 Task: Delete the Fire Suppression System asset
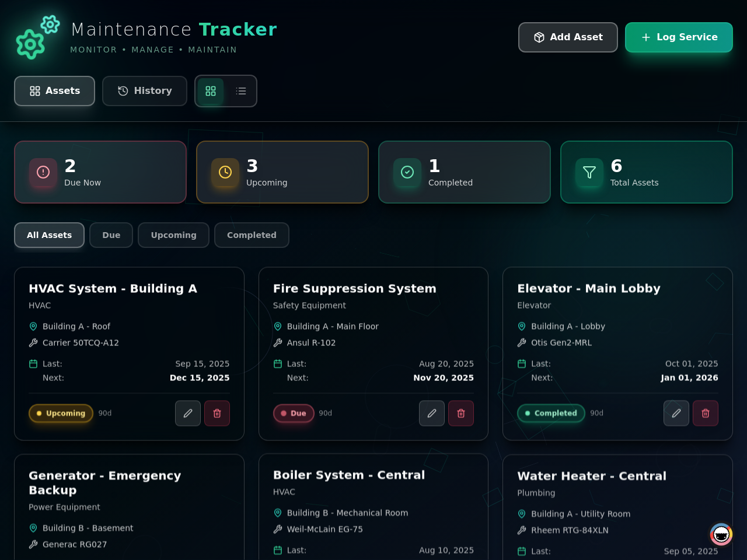tap(461, 413)
